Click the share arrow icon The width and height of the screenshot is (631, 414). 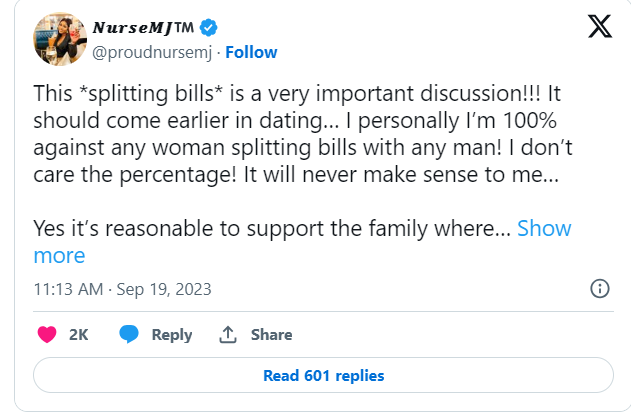pyautogui.click(x=227, y=335)
